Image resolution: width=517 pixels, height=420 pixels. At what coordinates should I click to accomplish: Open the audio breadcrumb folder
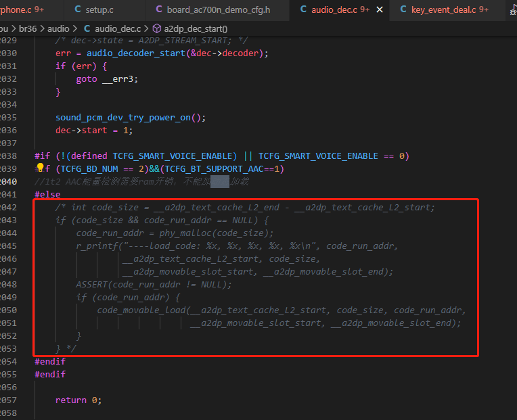(58, 29)
